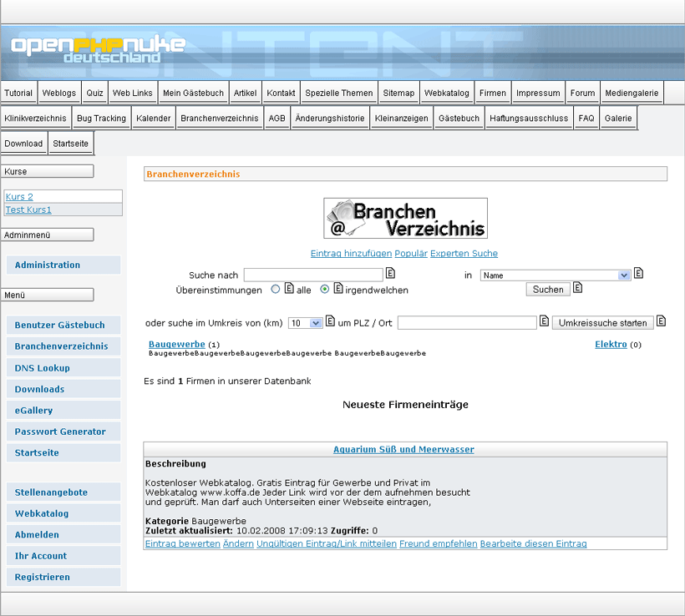Click the edit icon beside the km radius dropdown
The width and height of the screenshot is (685, 616).
330,322
